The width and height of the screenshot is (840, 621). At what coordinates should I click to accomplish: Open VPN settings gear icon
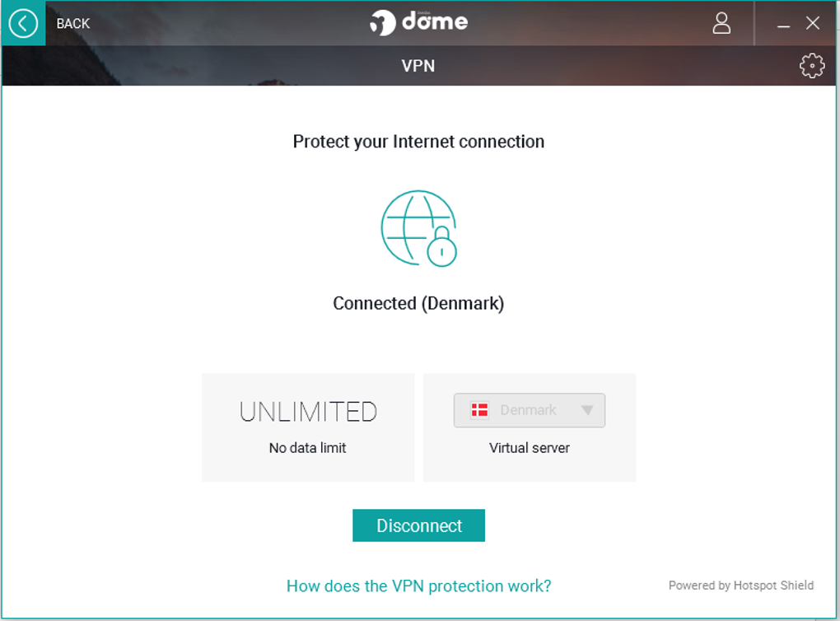(812, 66)
